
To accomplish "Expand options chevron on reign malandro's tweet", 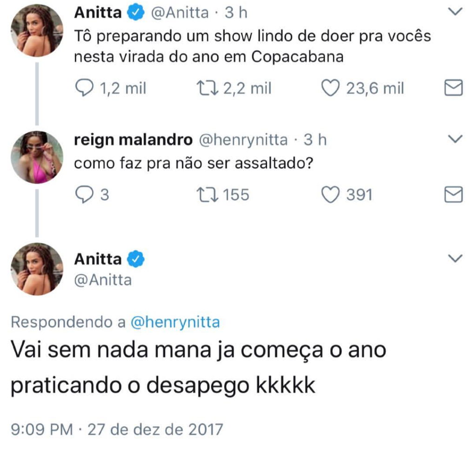I will tap(455, 139).
